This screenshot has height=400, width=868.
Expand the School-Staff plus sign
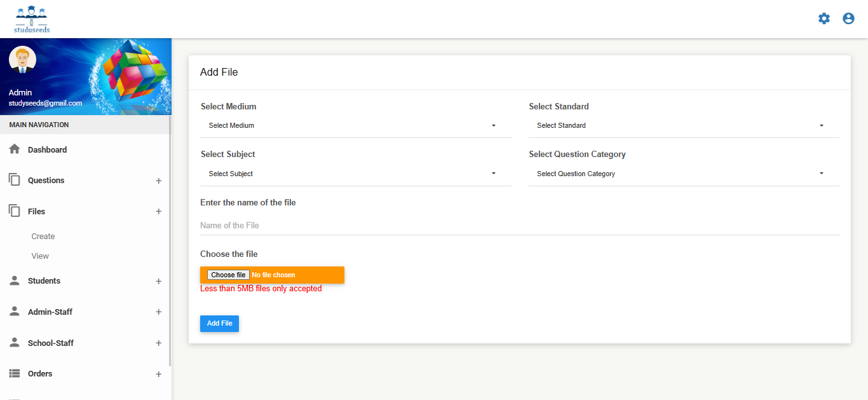pyautogui.click(x=158, y=343)
